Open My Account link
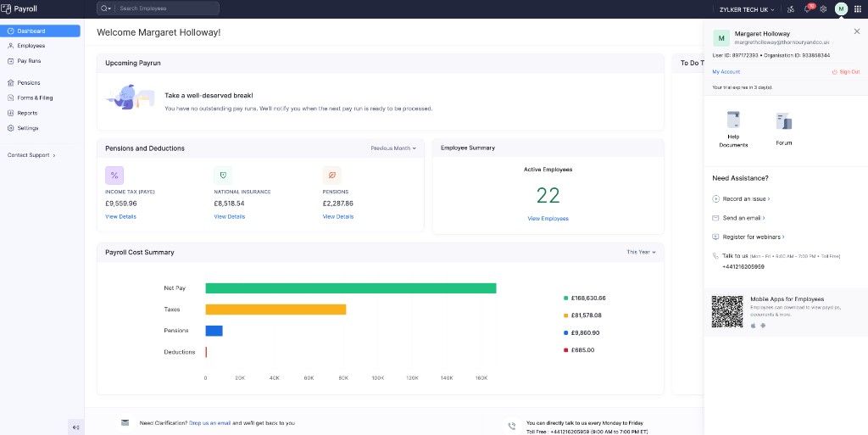Screen dimensions: 868x435 coord(726,72)
